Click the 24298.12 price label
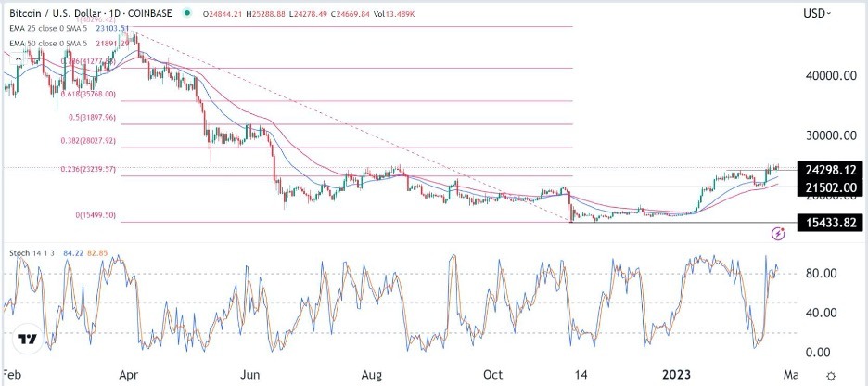This screenshot has width=868, height=386. [x=829, y=171]
